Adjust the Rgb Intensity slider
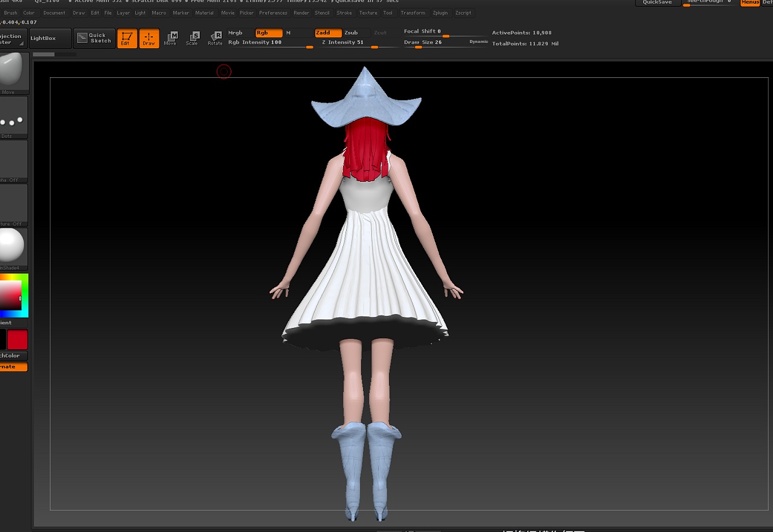773x532 pixels. pos(271,43)
